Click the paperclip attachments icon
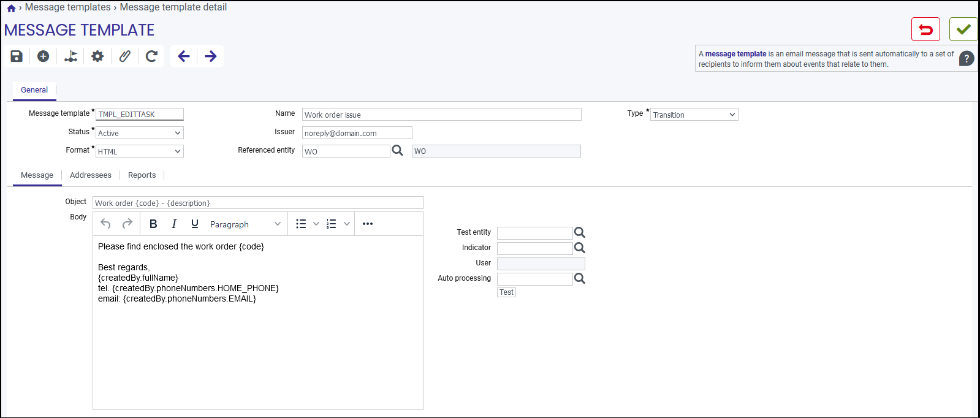This screenshot has height=418, width=980. point(125,56)
